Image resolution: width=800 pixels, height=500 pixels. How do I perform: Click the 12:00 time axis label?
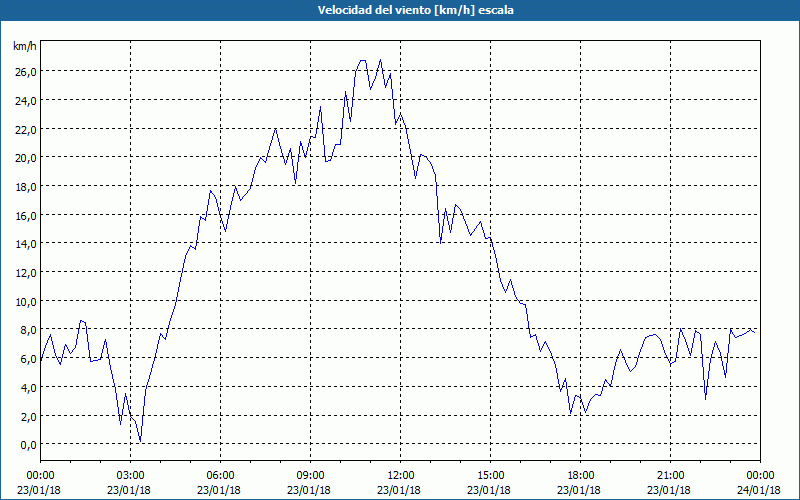[x=401, y=476]
